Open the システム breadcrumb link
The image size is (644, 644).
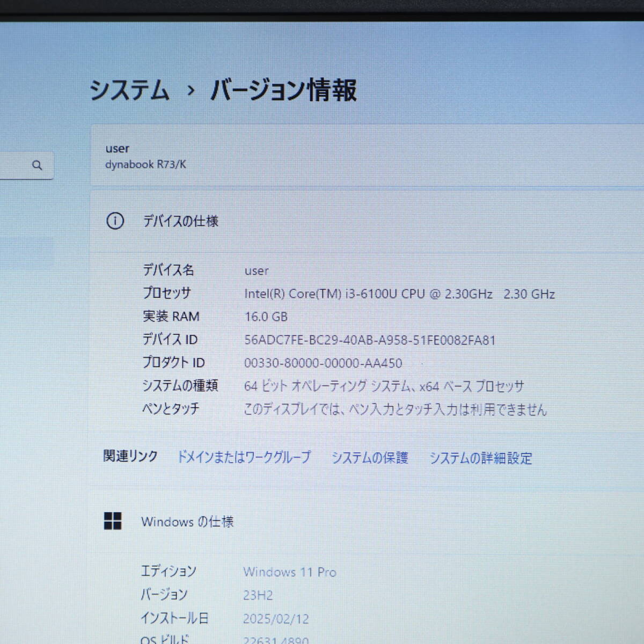(129, 90)
